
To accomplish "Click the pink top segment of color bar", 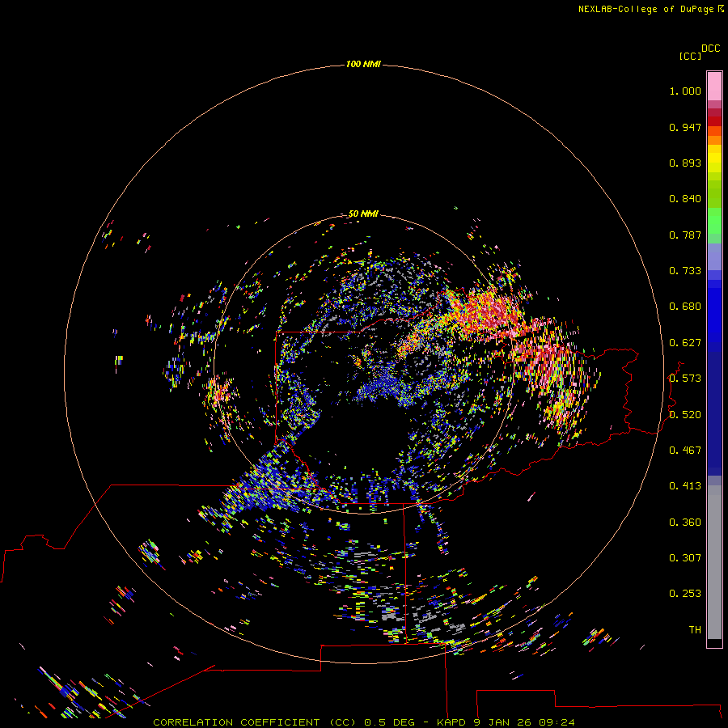I will click(714, 87).
